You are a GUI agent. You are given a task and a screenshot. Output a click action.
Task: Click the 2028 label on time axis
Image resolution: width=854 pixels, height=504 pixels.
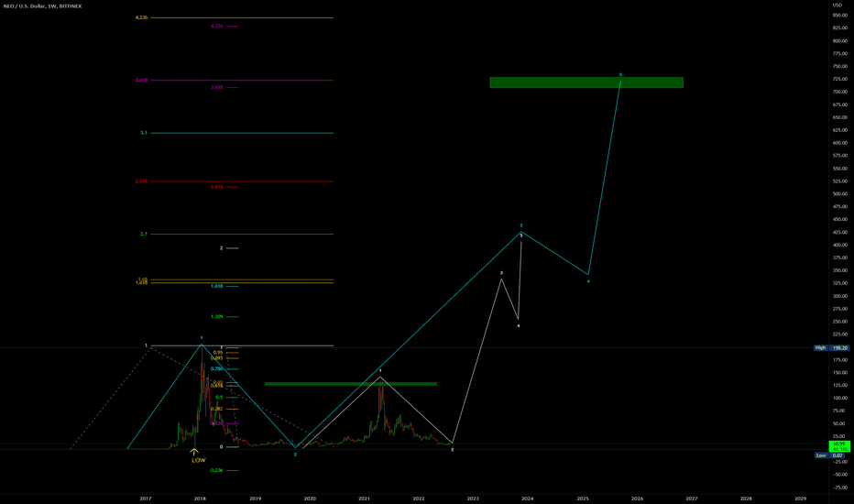pyautogui.click(x=746, y=499)
